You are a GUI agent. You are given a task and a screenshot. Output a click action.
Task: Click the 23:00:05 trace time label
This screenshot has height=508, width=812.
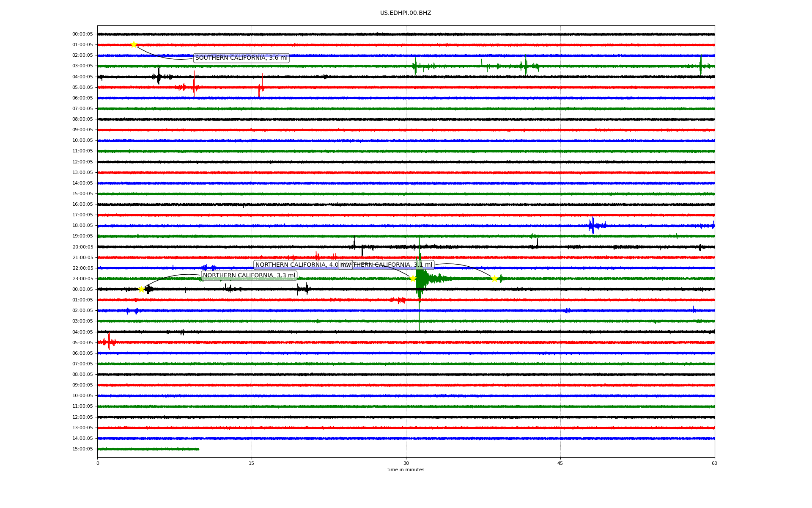[82, 279]
